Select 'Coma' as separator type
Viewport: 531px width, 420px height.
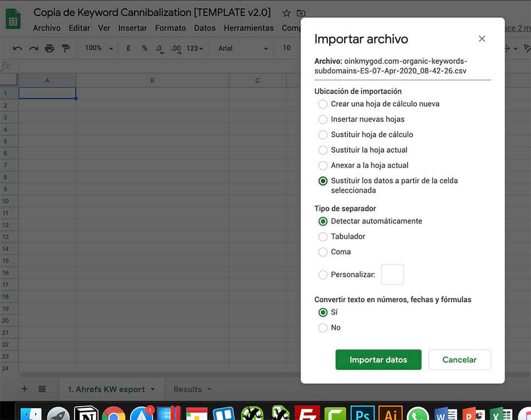(x=322, y=252)
